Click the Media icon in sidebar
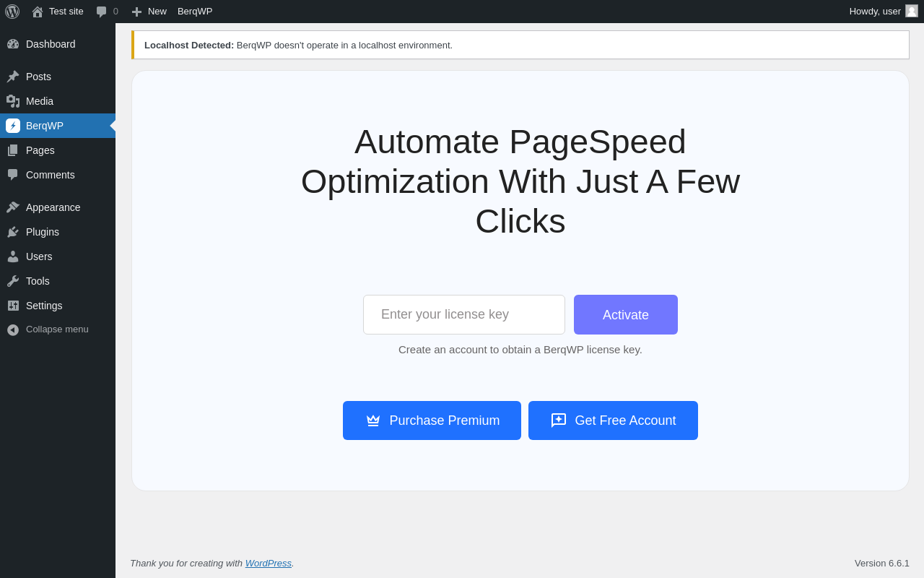 pyautogui.click(x=13, y=101)
